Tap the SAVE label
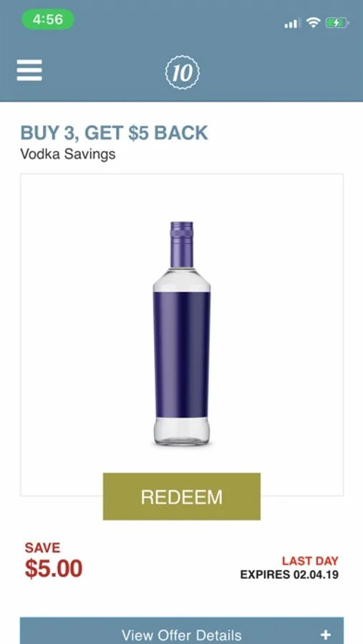Viewport: 363px width, 644px height. point(42,547)
